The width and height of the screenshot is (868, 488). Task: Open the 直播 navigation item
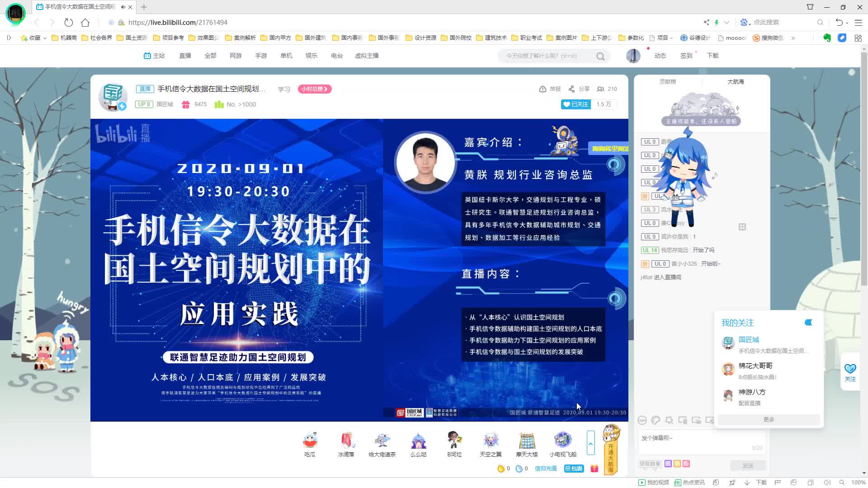(185, 56)
